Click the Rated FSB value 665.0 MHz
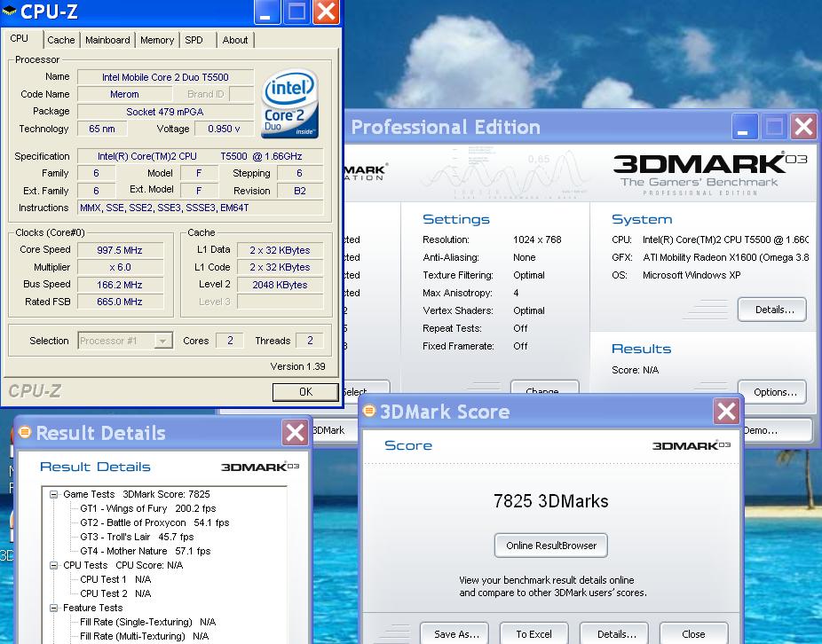The width and height of the screenshot is (822, 644). tap(120, 302)
